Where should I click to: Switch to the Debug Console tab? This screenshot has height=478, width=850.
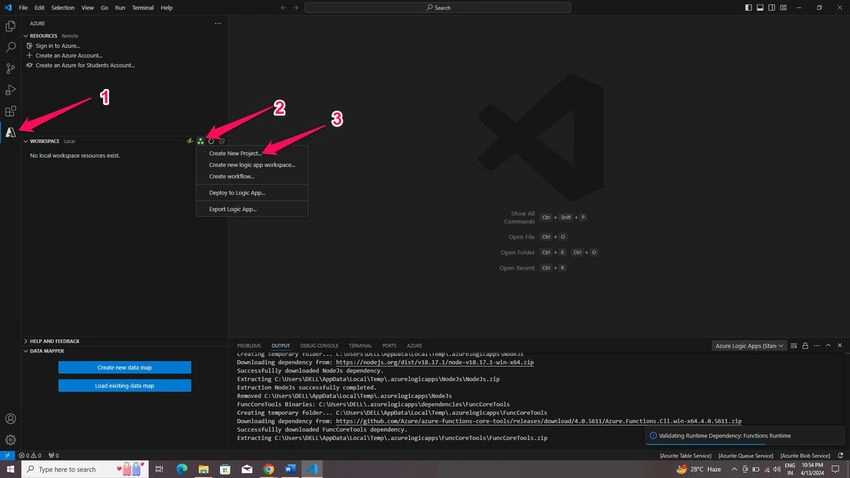pyautogui.click(x=319, y=346)
